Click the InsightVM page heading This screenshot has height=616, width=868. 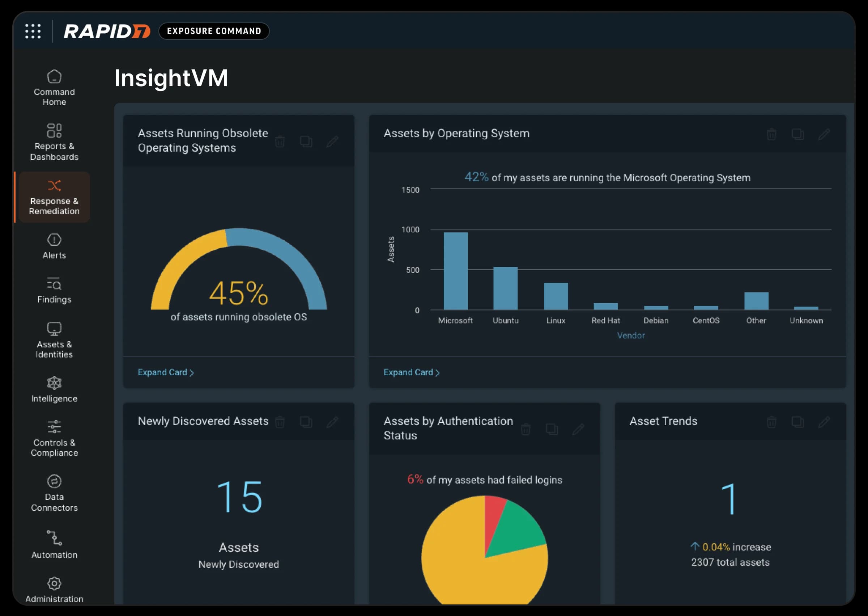(171, 78)
